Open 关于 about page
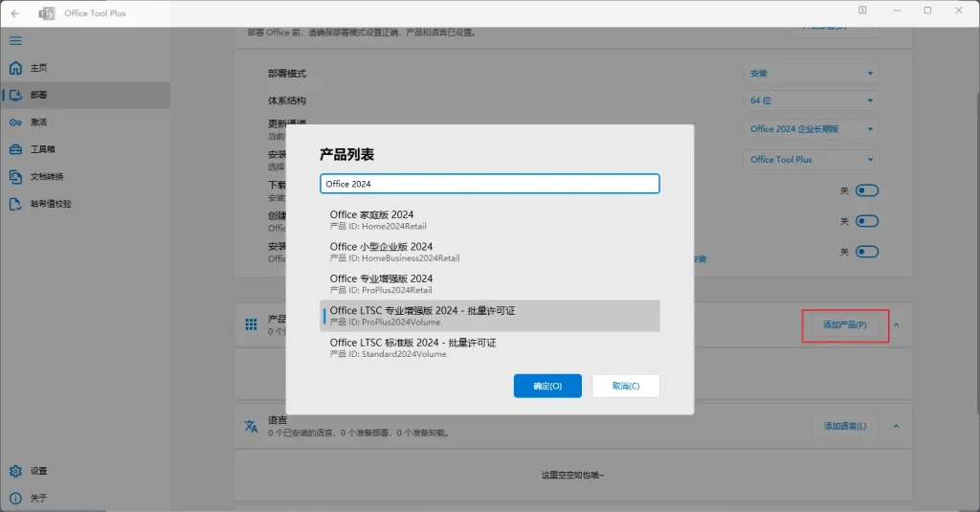The height and width of the screenshot is (512, 980). [85, 499]
